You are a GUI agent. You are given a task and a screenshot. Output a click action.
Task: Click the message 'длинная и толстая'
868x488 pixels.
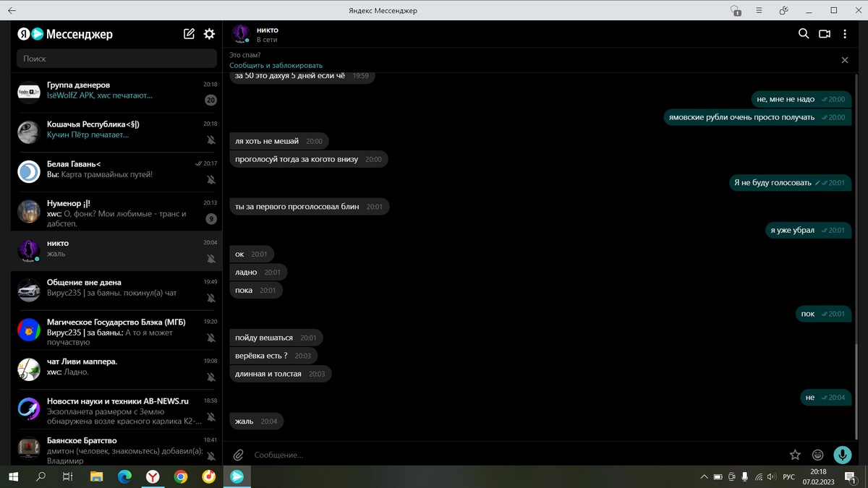pos(281,374)
